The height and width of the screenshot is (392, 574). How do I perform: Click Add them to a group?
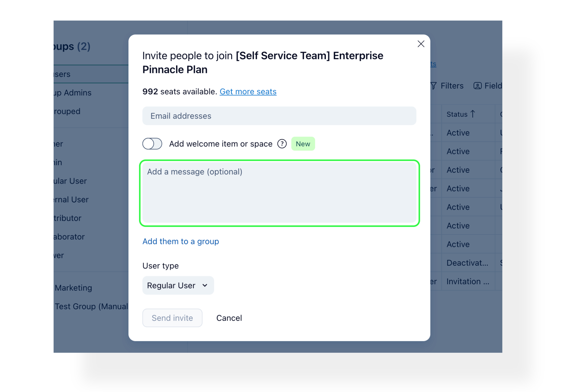181,241
